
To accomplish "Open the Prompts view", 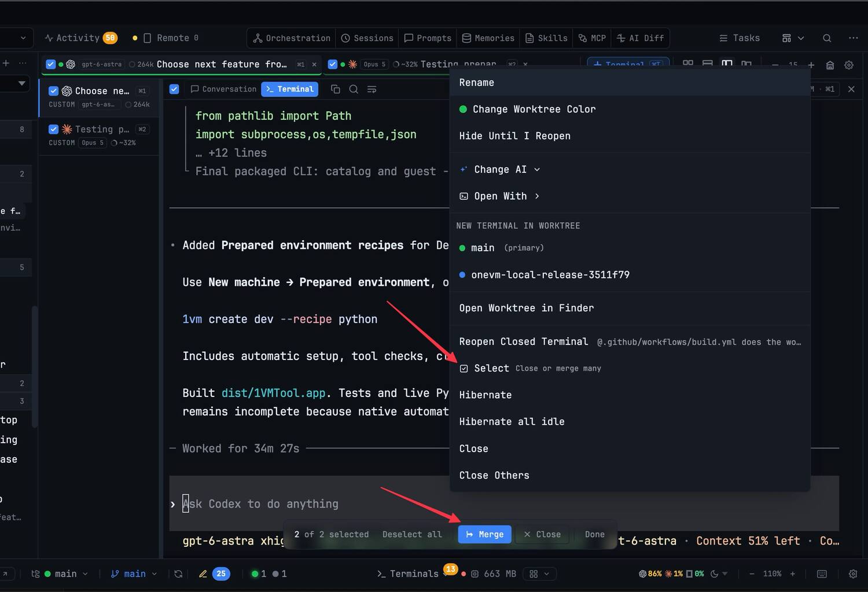I will coord(428,38).
